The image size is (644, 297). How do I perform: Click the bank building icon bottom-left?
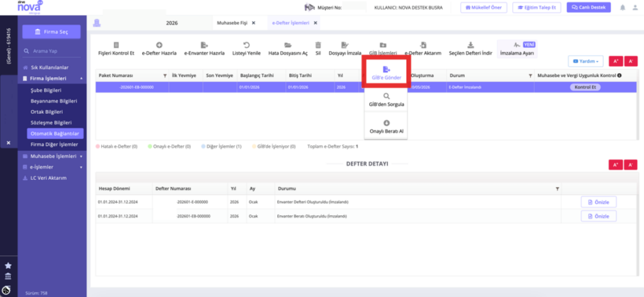click(8, 276)
